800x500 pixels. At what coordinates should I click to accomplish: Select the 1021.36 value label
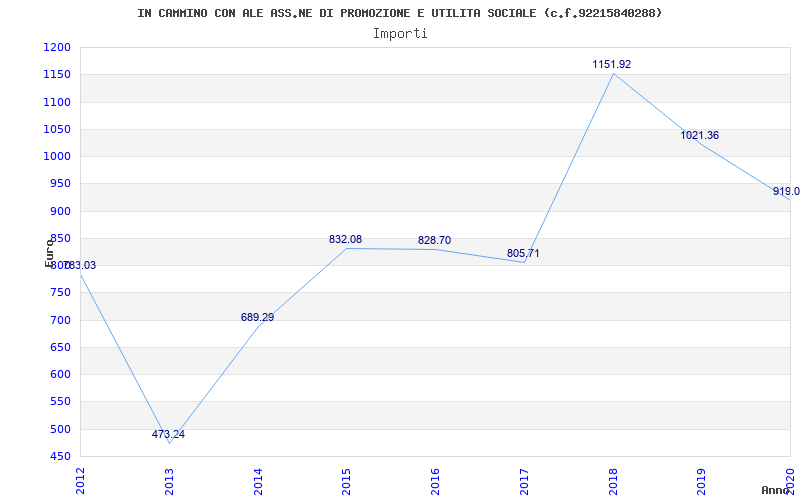(x=699, y=135)
